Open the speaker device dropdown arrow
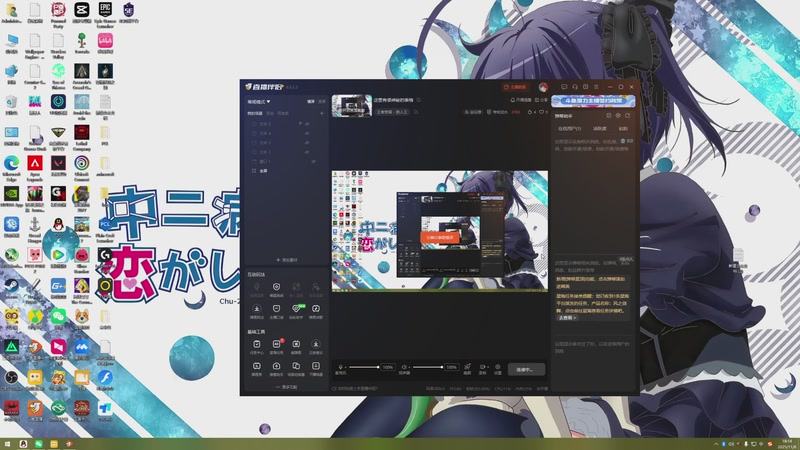Screen dimensions: 800x450 pyautogui.click(x=408, y=367)
